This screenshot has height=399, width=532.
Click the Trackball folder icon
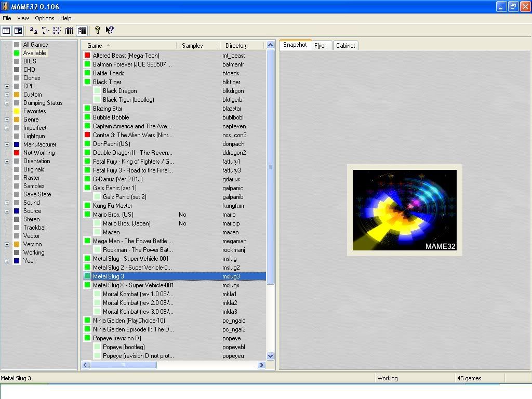coord(16,228)
